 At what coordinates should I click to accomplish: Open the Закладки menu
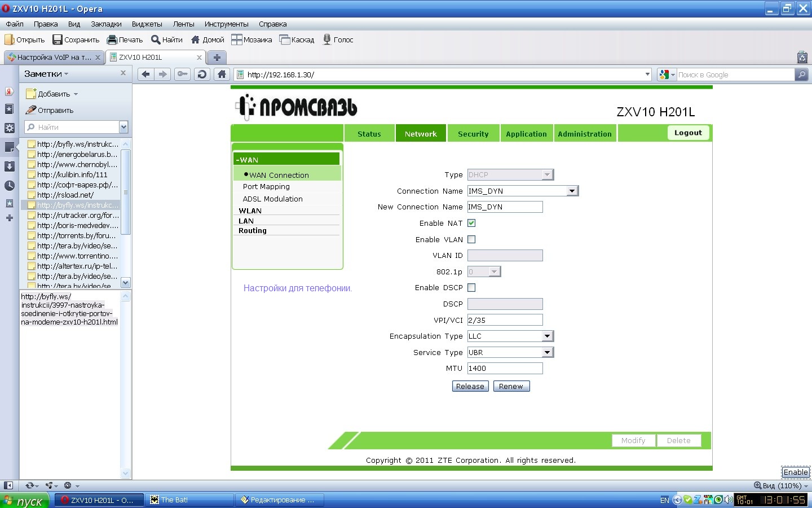point(106,24)
